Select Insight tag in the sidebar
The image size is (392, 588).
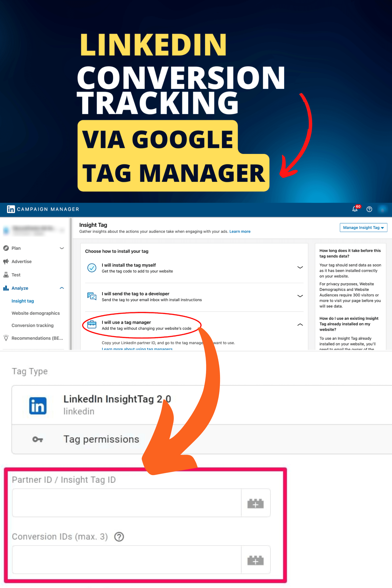pos(23,301)
